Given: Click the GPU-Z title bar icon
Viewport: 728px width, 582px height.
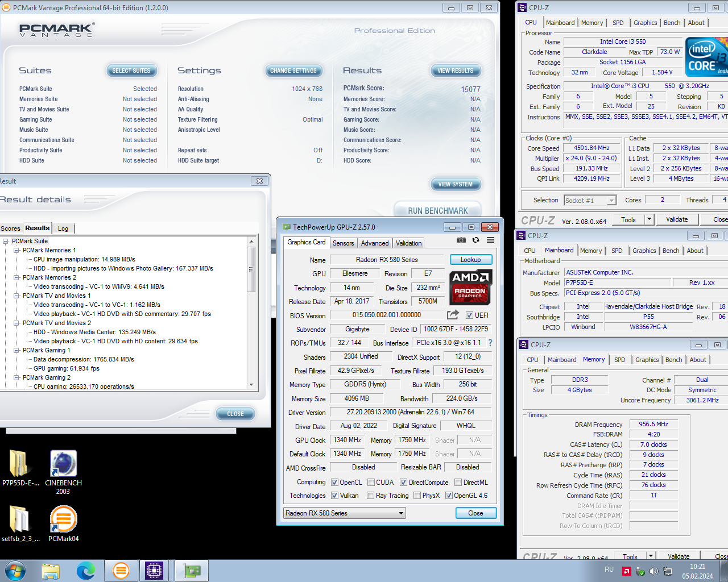Looking at the screenshot, I should click(287, 227).
